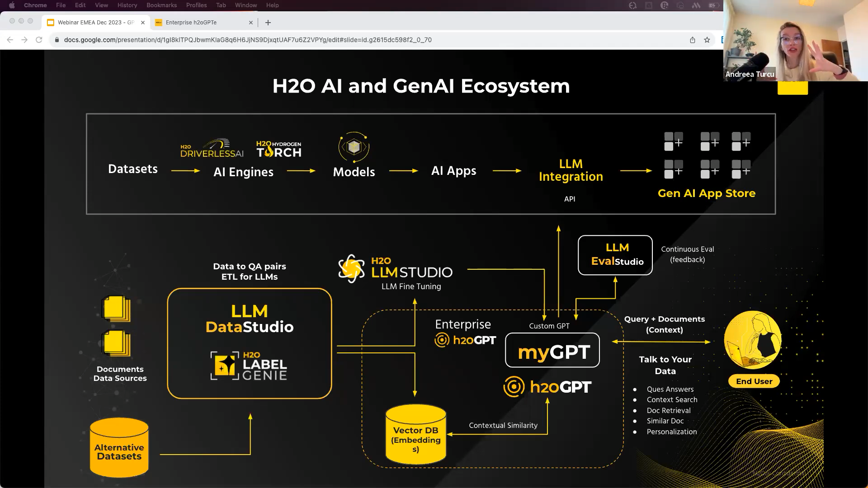This screenshot has height=488, width=868.
Task: Bookmark this page with star icon
Action: pyautogui.click(x=707, y=40)
